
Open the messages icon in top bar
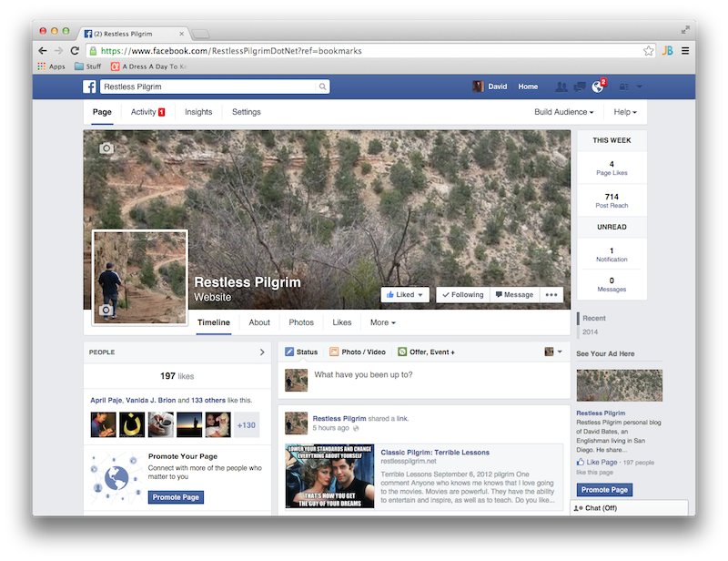(x=580, y=87)
